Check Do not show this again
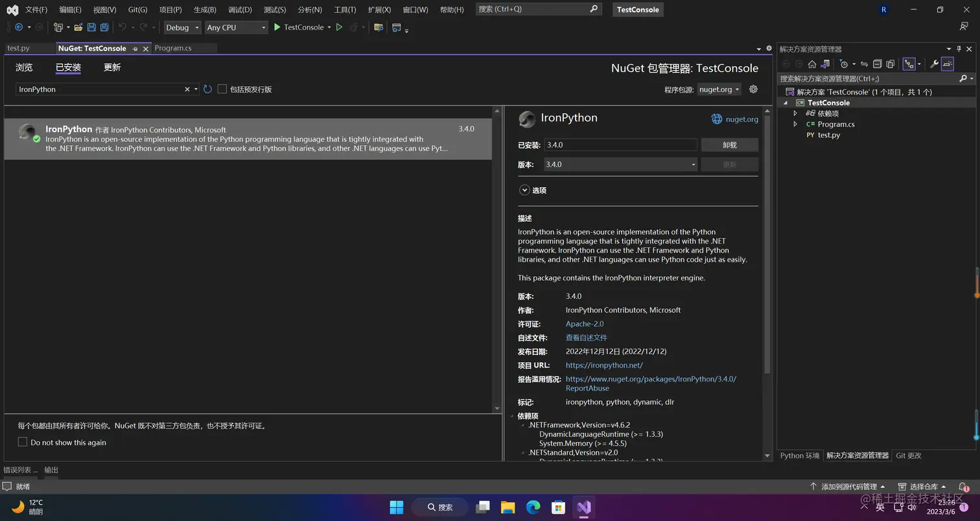Viewport: 980px width, 521px height. tap(23, 442)
